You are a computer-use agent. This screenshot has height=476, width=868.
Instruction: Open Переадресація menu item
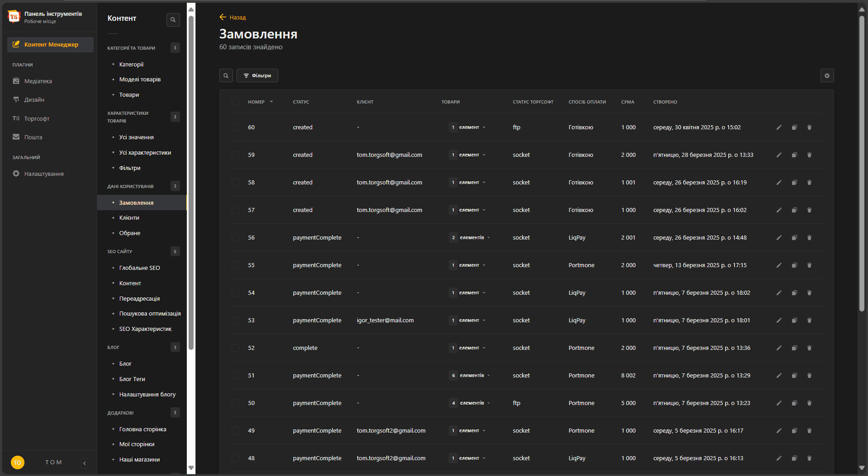coord(139,299)
